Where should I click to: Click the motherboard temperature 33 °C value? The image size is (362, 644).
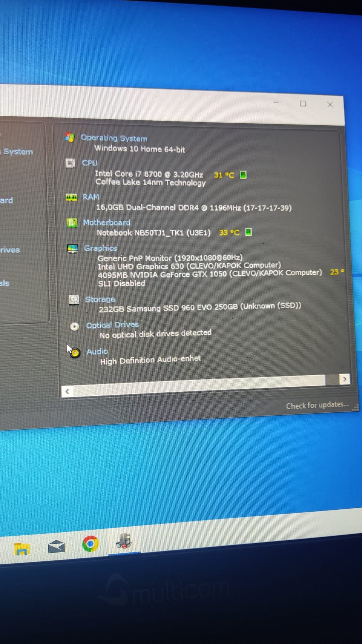[229, 232]
